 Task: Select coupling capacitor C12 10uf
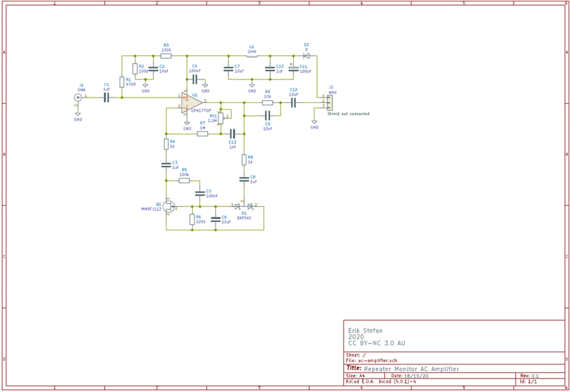click(x=293, y=103)
